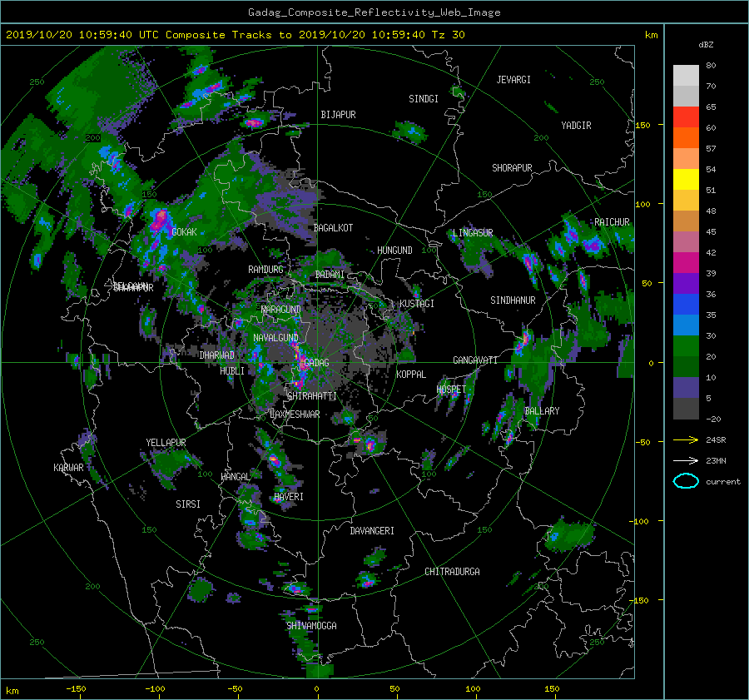This screenshot has width=749, height=700.
Task: Click the SHIVAMOGGA city label
Action: tap(311, 626)
